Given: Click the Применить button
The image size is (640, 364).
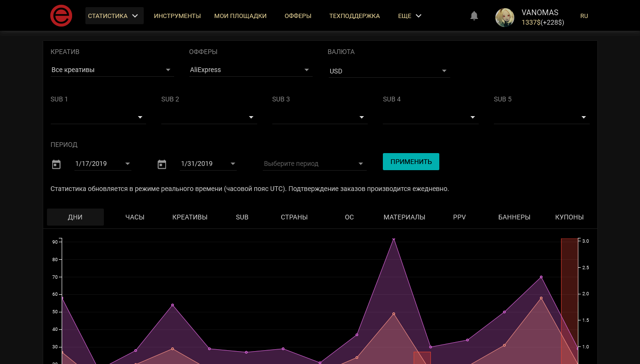Looking at the screenshot, I should (x=411, y=162).
